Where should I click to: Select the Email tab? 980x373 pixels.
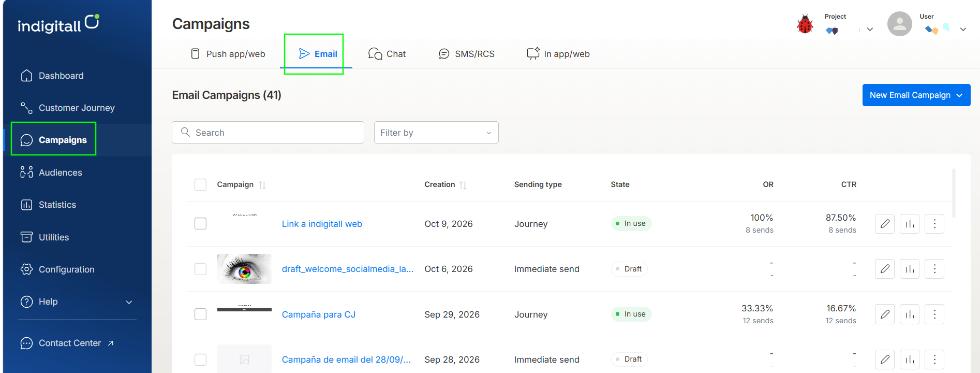318,54
